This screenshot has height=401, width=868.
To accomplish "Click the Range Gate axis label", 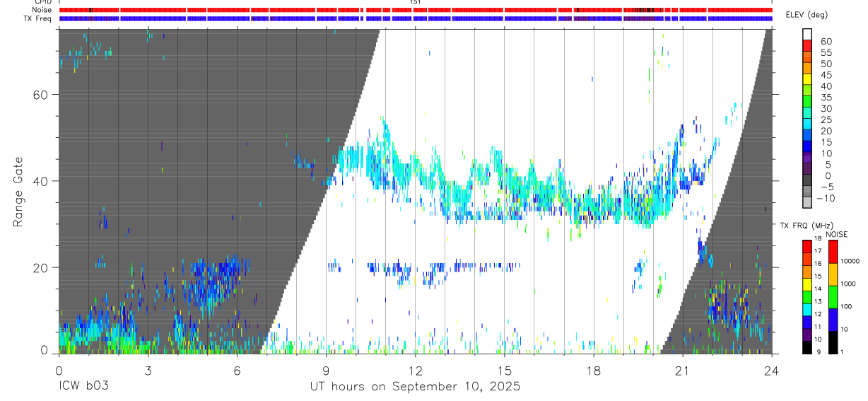I will pyautogui.click(x=18, y=192).
